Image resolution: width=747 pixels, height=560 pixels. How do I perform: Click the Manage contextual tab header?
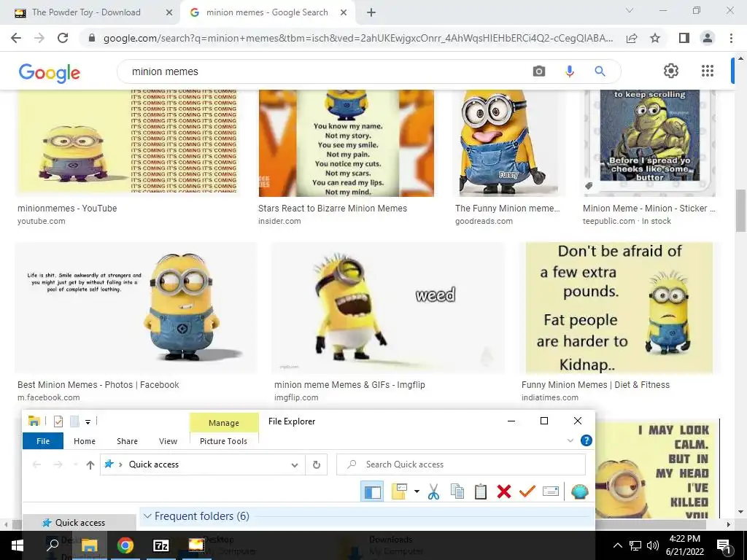click(x=224, y=423)
